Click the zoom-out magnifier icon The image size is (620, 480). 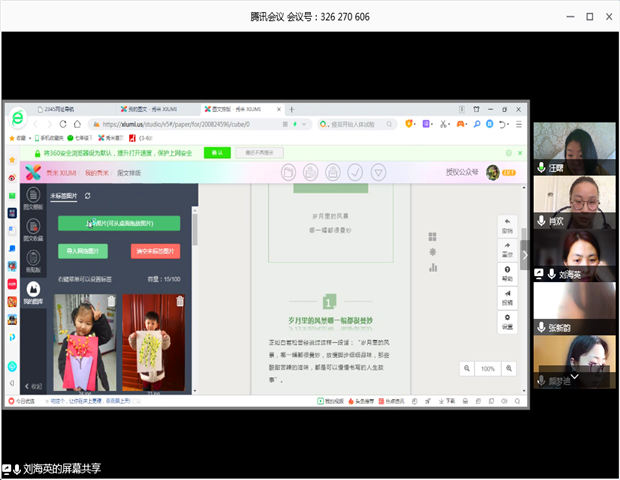point(467,368)
